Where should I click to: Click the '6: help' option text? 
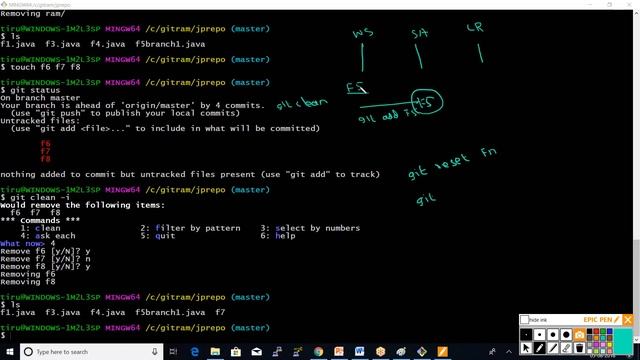tap(278, 236)
